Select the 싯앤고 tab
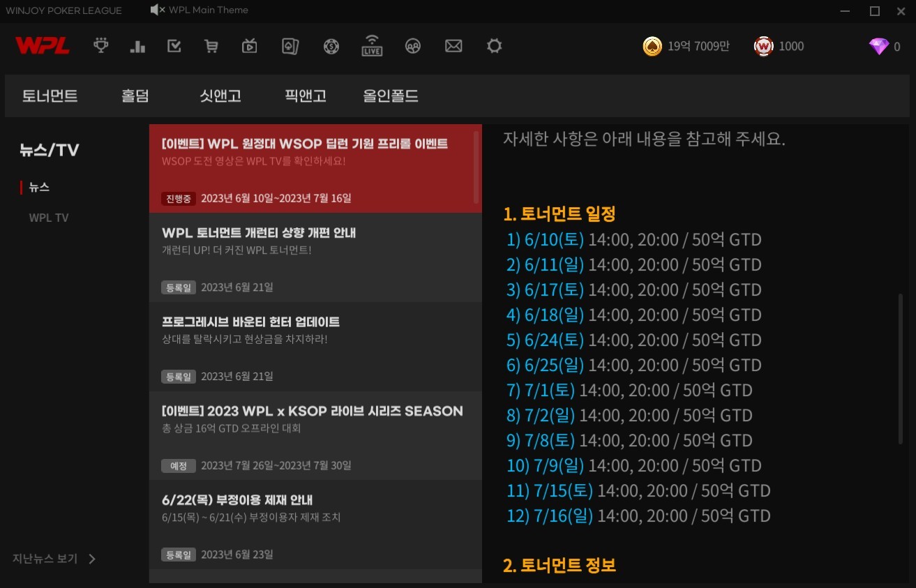Image resolution: width=916 pixels, height=588 pixels. (x=220, y=96)
